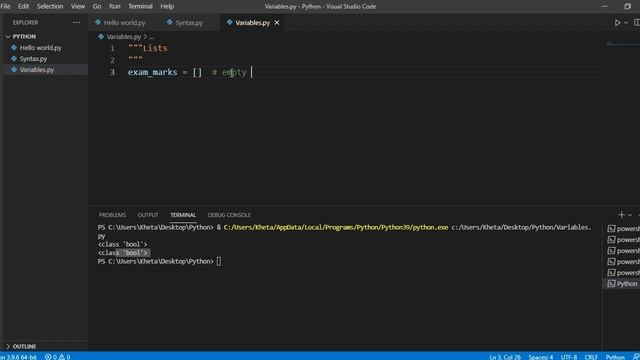Select the first powershell terminal in the list
This screenshot has width=640, height=360.
(x=623, y=229)
